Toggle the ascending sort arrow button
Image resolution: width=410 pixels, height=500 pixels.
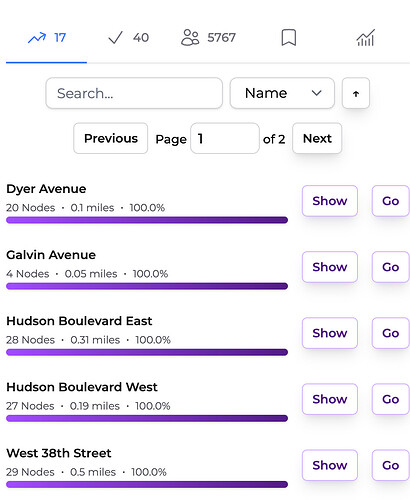[356, 93]
